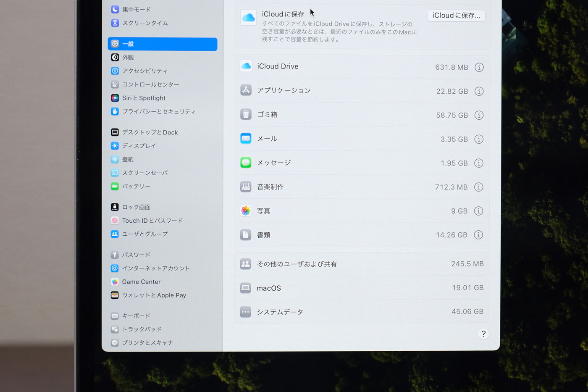Screen dimensions: 588x392
Task: Open トラックパッド icon
Action: tap(115, 329)
